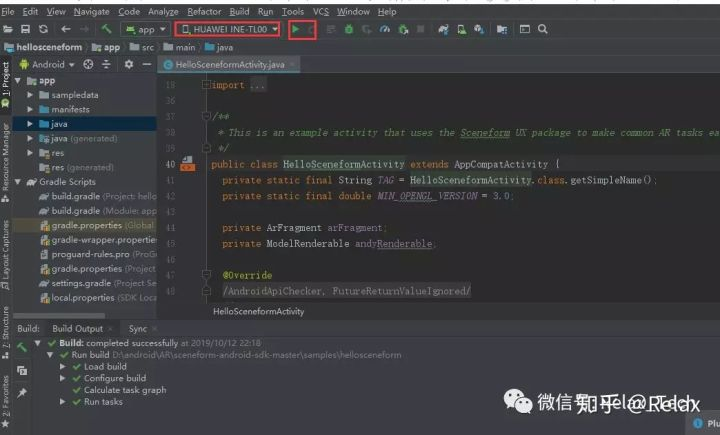Screen dimensions: 720x435
Task: Attach debugger to Android process icon
Action: pos(403,30)
